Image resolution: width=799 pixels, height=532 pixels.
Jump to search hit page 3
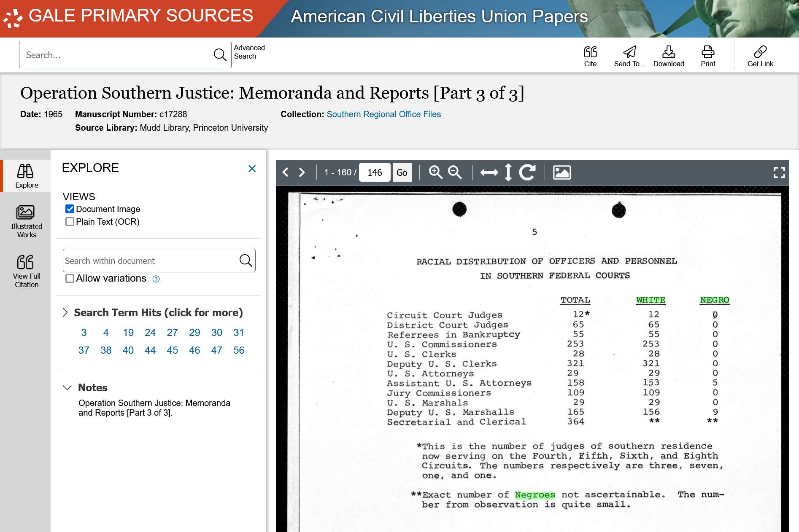pyautogui.click(x=84, y=333)
